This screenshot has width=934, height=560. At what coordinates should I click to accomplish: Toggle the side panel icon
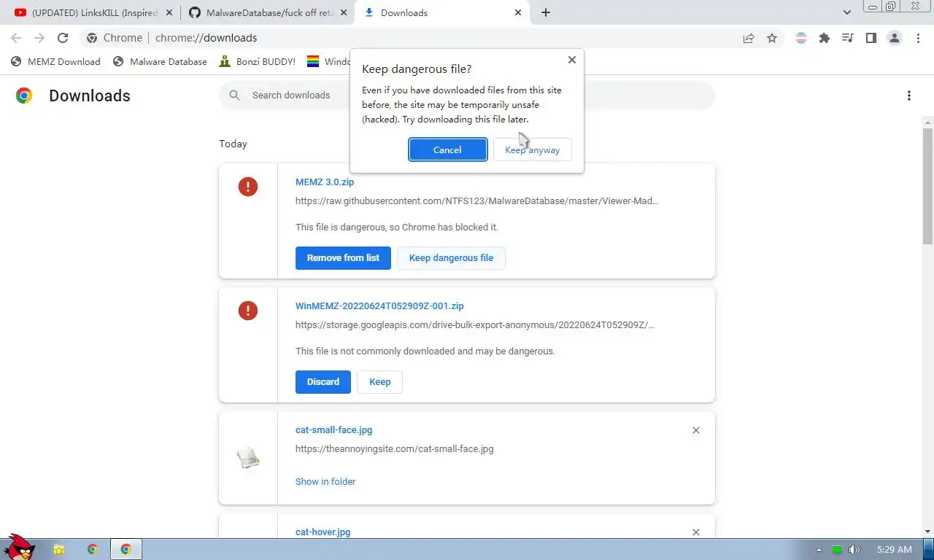[871, 38]
